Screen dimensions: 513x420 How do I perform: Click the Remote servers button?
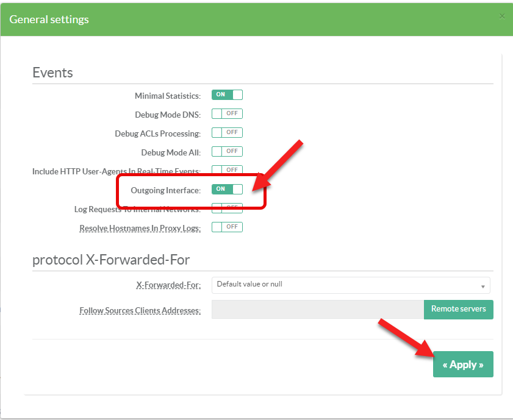(458, 309)
